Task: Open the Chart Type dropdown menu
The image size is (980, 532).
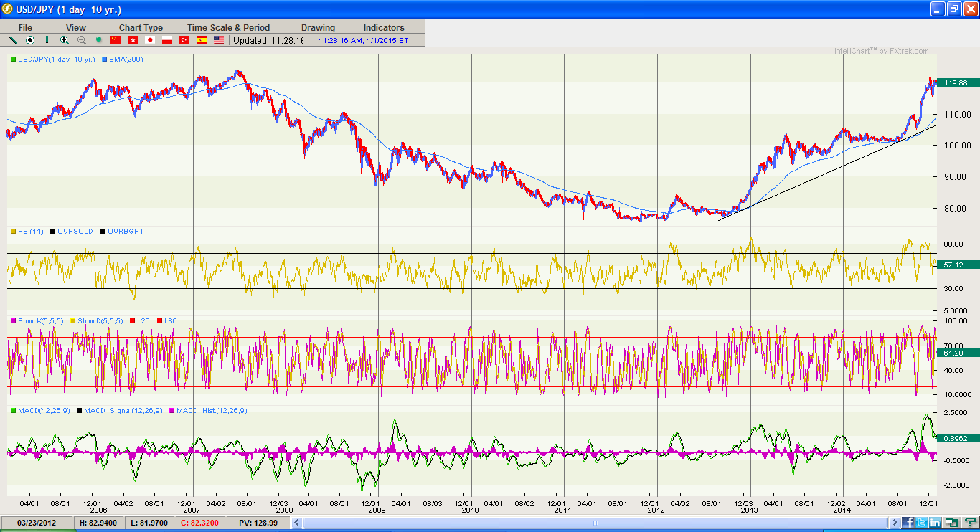Action: (x=141, y=28)
